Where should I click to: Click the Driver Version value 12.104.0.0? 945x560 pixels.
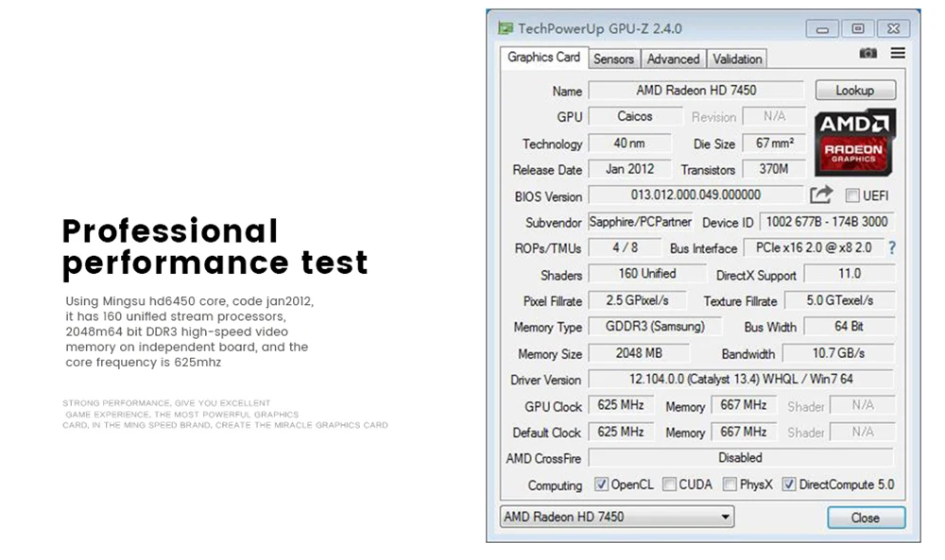(x=741, y=380)
